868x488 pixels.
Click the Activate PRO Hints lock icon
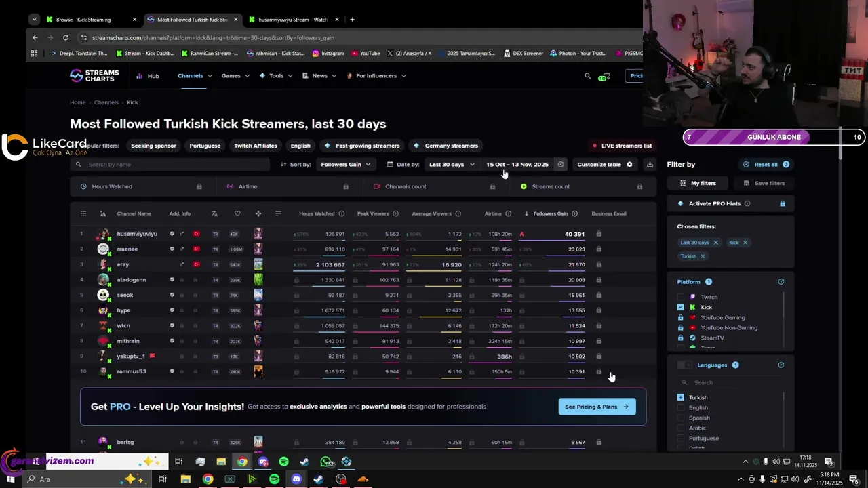coord(782,203)
